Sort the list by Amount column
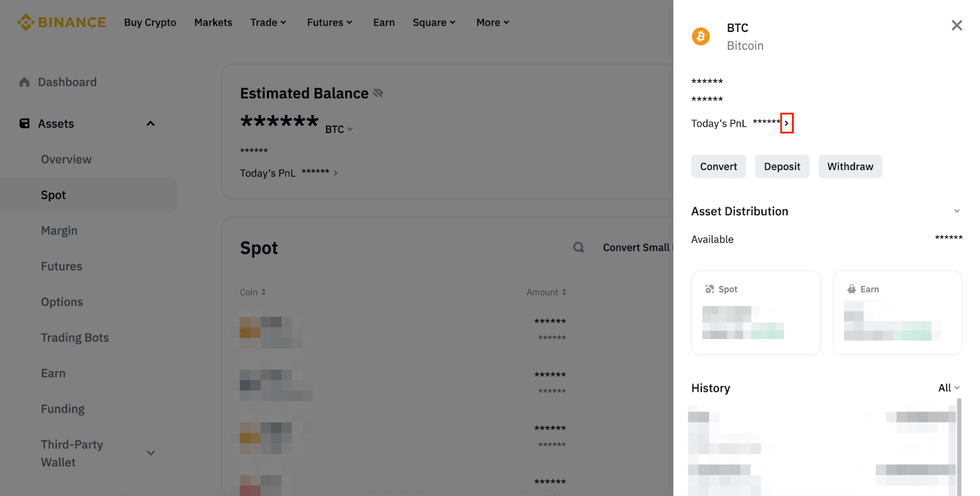Viewport: 980px width, 496px height. (546, 292)
